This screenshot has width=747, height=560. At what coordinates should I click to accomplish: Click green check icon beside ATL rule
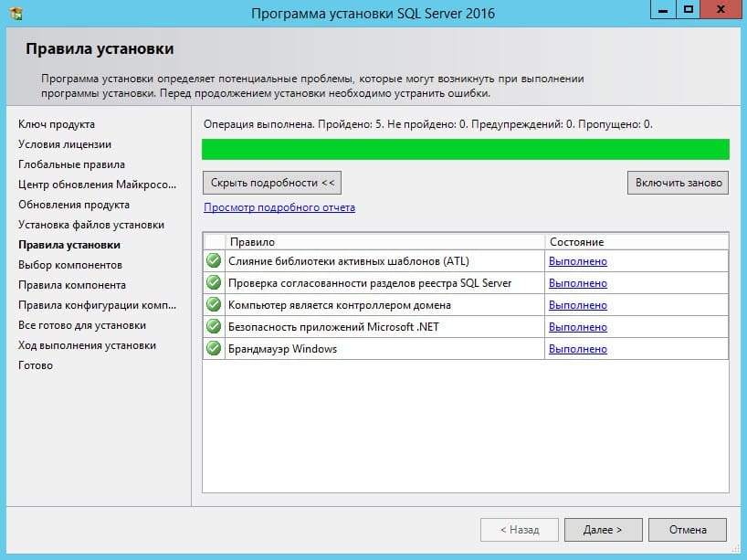pos(214,261)
